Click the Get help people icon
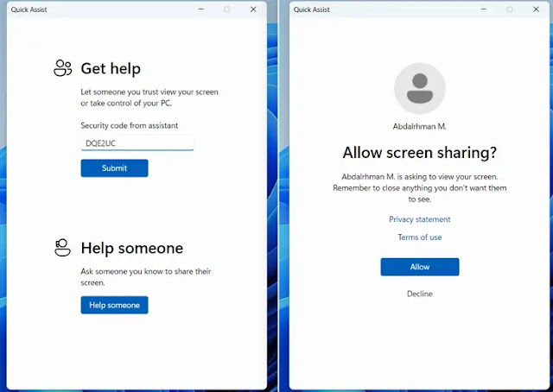 click(63, 68)
